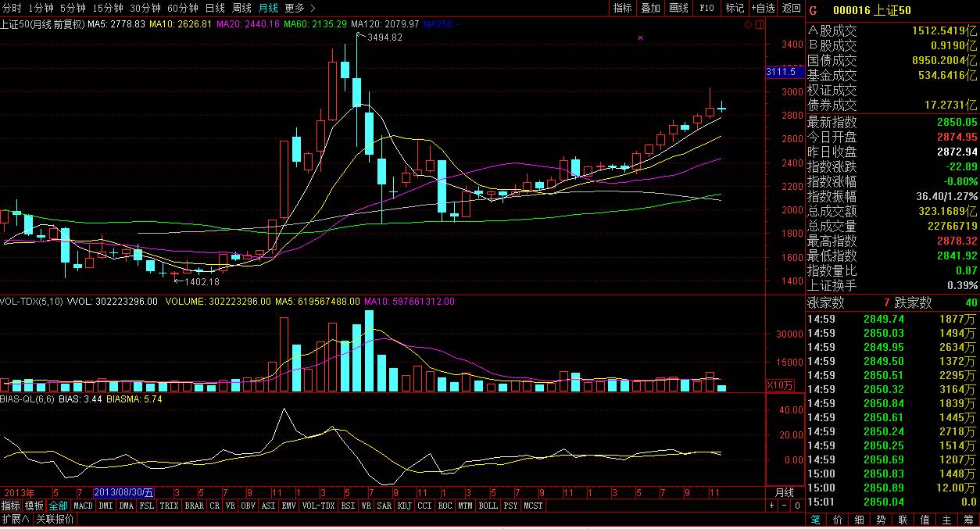The width and height of the screenshot is (980, 529).
Task: Select the 全部 indicators tab
Action: pyautogui.click(x=59, y=506)
